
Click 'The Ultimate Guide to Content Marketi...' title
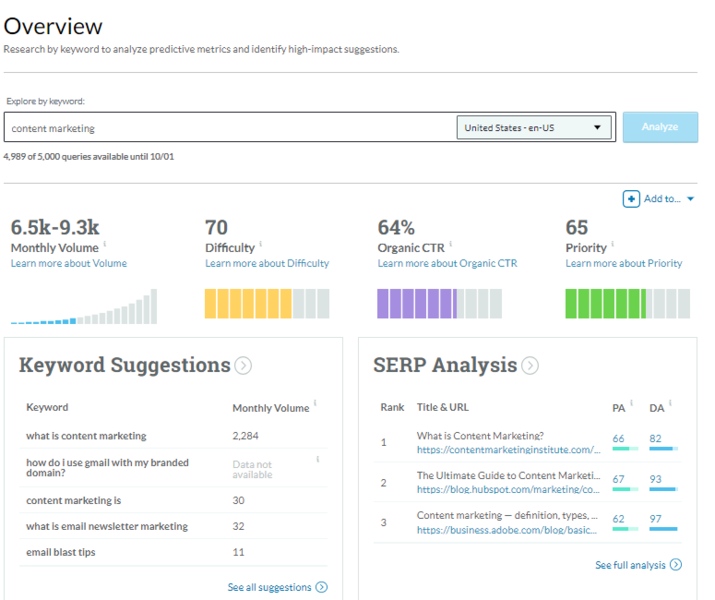(x=508, y=476)
